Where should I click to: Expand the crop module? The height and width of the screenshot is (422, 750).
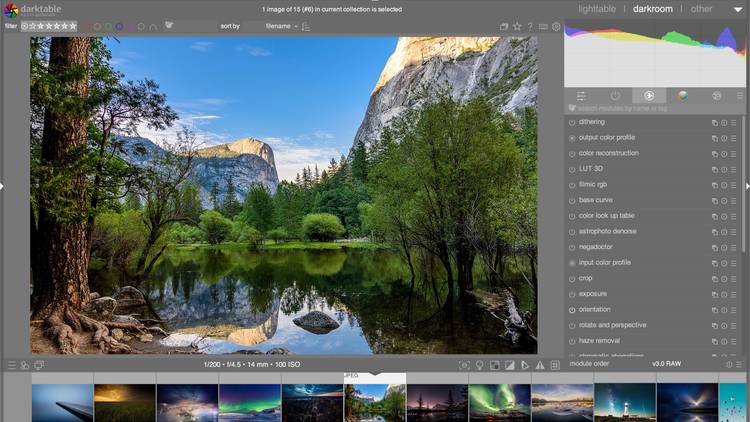(585, 278)
